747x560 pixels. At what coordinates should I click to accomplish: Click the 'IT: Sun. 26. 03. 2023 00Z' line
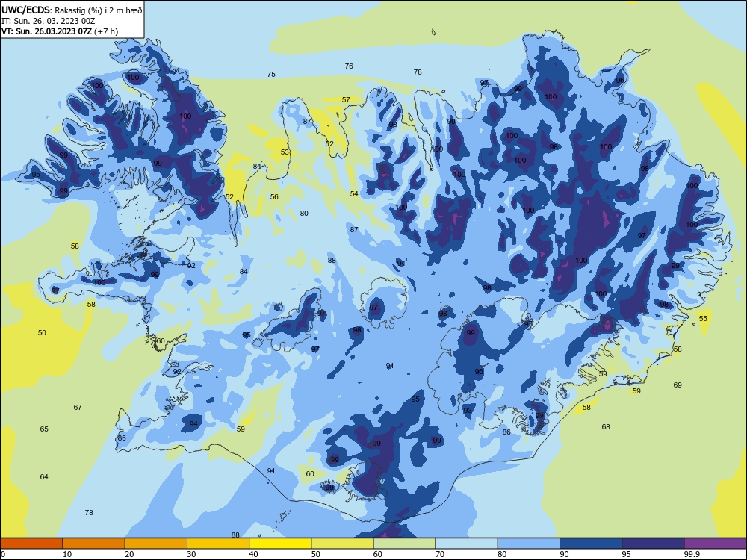click(x=48, y=21)
